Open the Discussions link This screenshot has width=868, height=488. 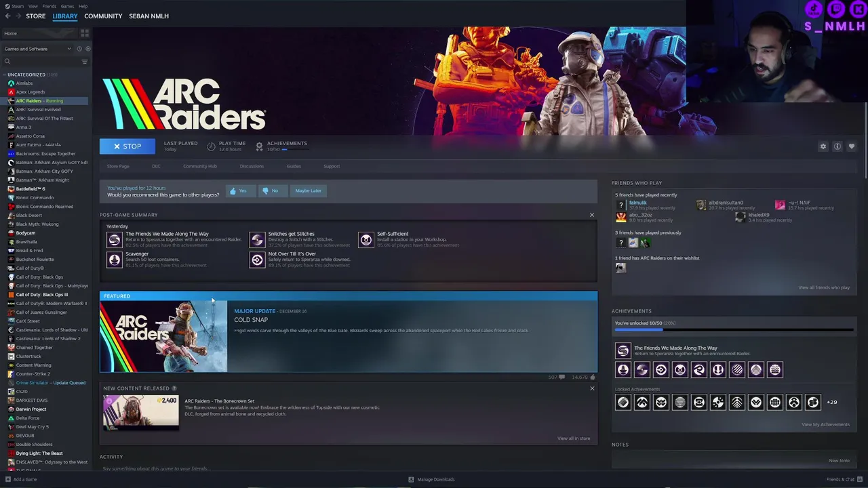point(252,166)
